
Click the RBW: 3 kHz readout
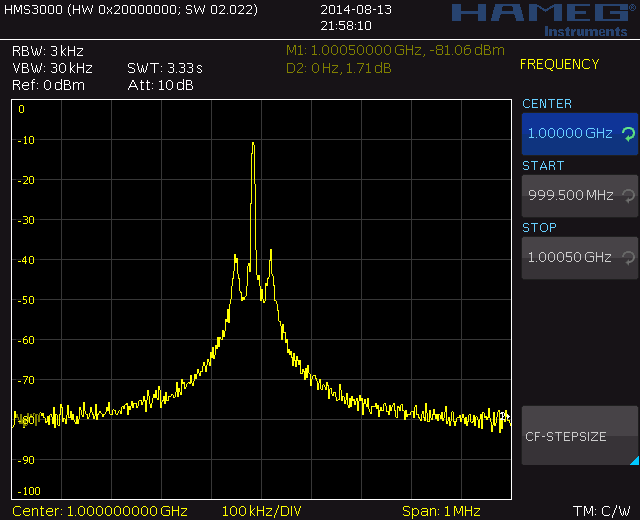tap(48, 51)
